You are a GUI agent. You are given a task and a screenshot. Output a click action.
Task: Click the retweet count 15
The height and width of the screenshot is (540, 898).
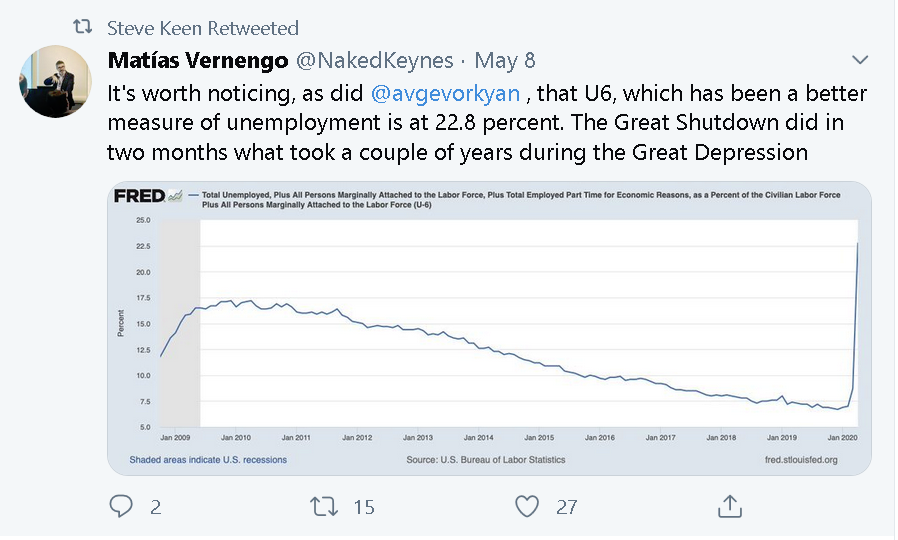pos(364,507)
